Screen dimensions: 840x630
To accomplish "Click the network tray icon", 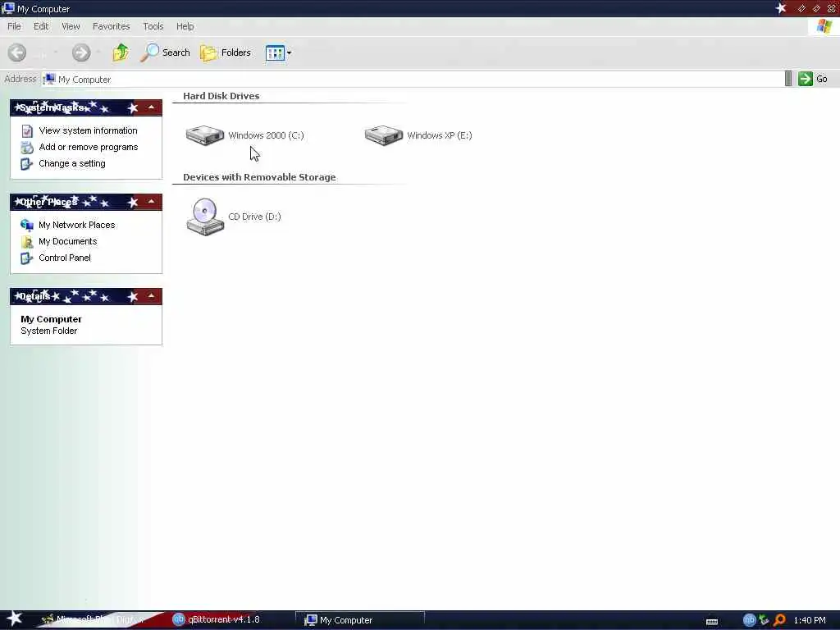I will (x=765, y=620).
